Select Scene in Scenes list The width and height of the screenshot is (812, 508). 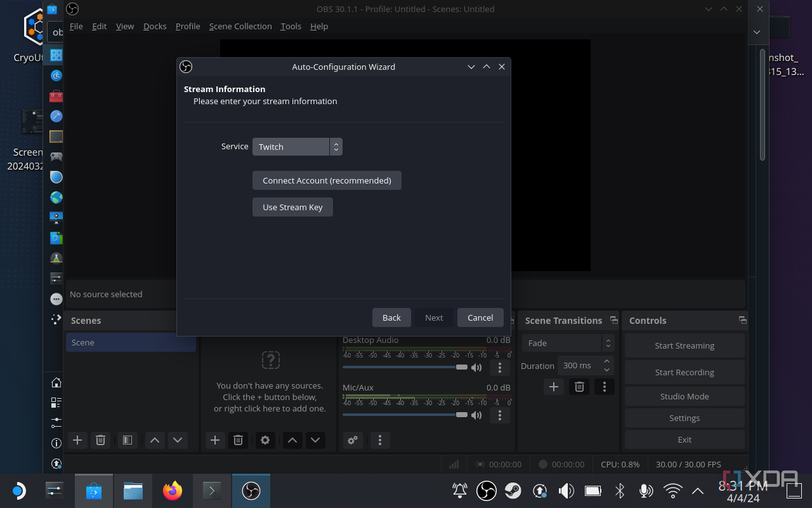[131, 342]
